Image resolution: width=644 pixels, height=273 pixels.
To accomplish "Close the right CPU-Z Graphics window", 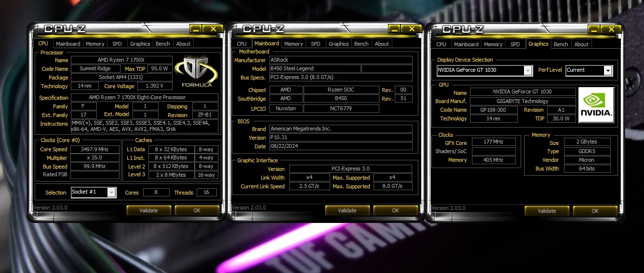I will (611, 29).
